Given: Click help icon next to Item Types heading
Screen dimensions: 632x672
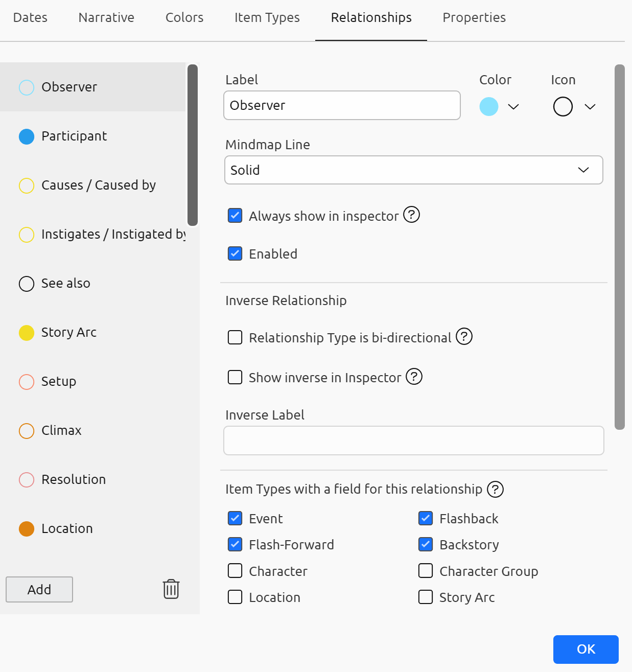Looking at the screenshot, I should tap(495, 489).
